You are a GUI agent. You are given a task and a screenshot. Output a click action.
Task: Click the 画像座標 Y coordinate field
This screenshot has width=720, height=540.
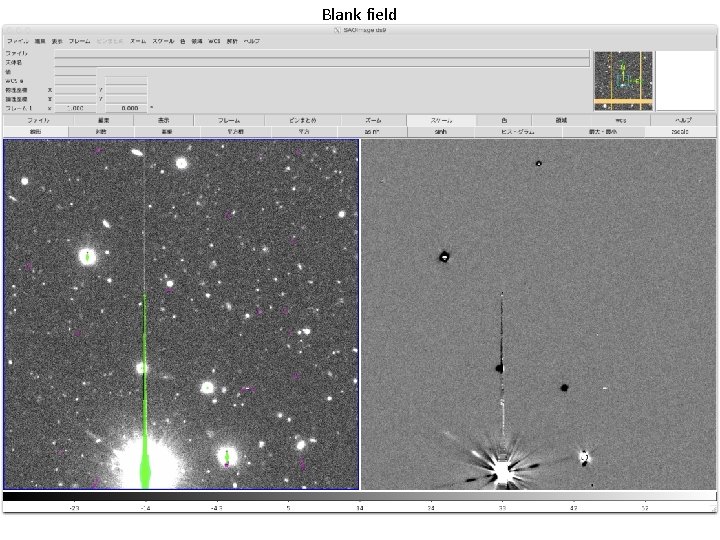(126, 99)
